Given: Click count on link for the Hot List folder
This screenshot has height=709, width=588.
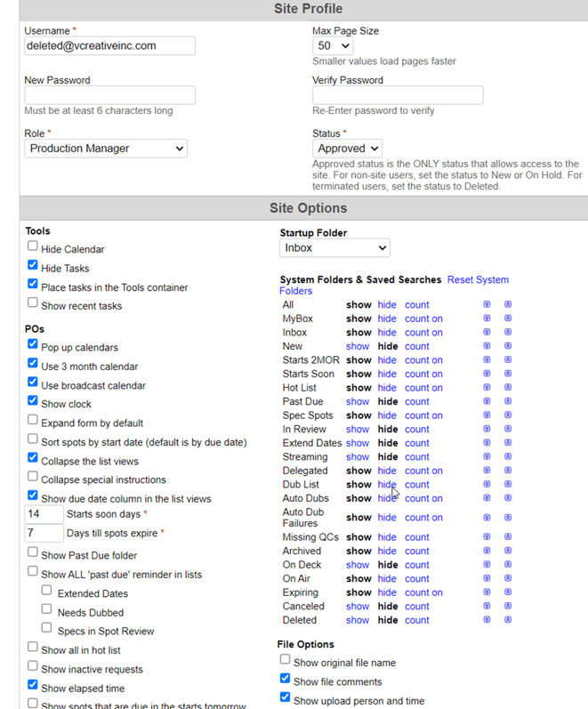Looking at the screenshot, I should click(423, 388).
